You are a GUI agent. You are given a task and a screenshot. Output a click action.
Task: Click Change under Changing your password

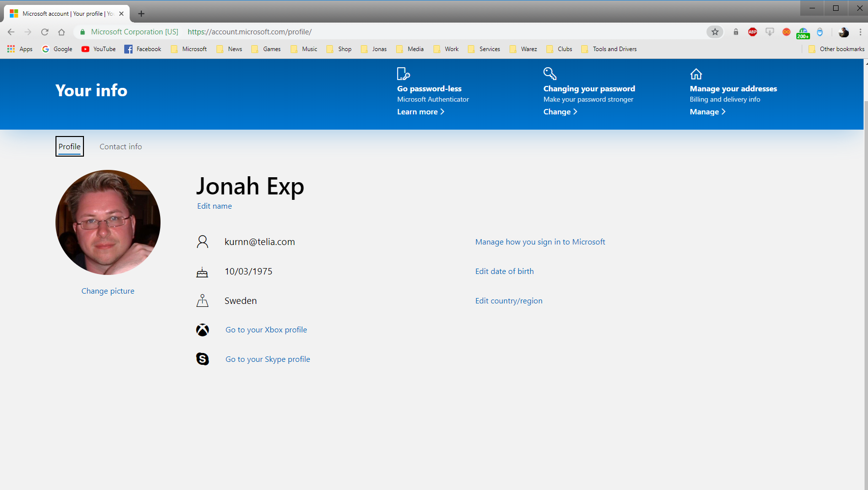pos(560,112)
